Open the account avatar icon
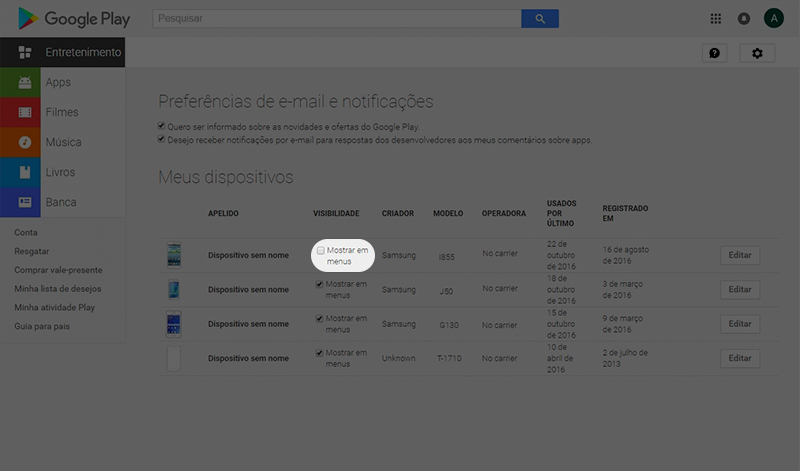800x471 pixels. pyautogui.click(x=772, y=18)
